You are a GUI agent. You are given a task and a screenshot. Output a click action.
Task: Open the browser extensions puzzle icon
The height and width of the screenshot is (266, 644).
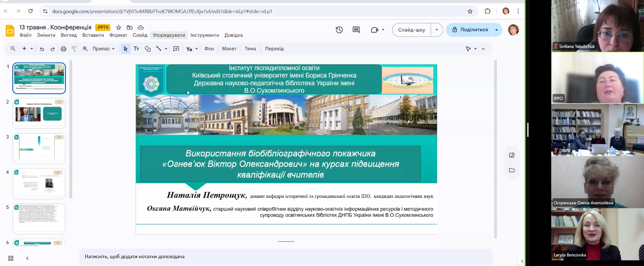click(x=488, y=11)
